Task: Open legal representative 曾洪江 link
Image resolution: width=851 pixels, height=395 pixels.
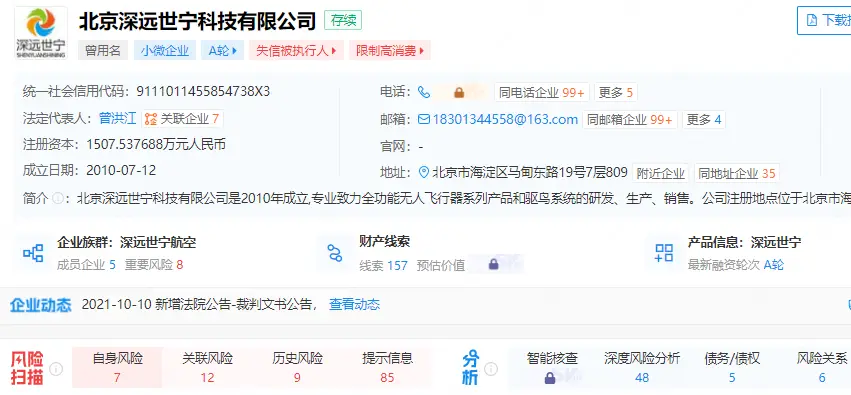Action: 118,118
